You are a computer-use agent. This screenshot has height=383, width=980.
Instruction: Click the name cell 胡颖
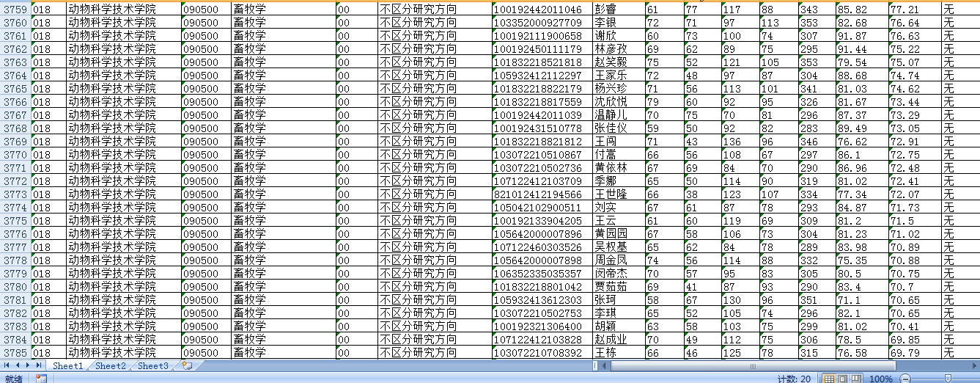618,327
